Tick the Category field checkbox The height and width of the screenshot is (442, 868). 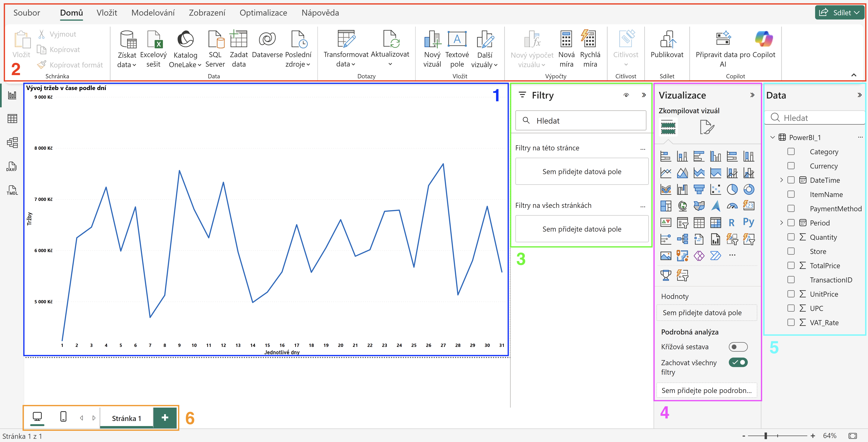[791, 152]
